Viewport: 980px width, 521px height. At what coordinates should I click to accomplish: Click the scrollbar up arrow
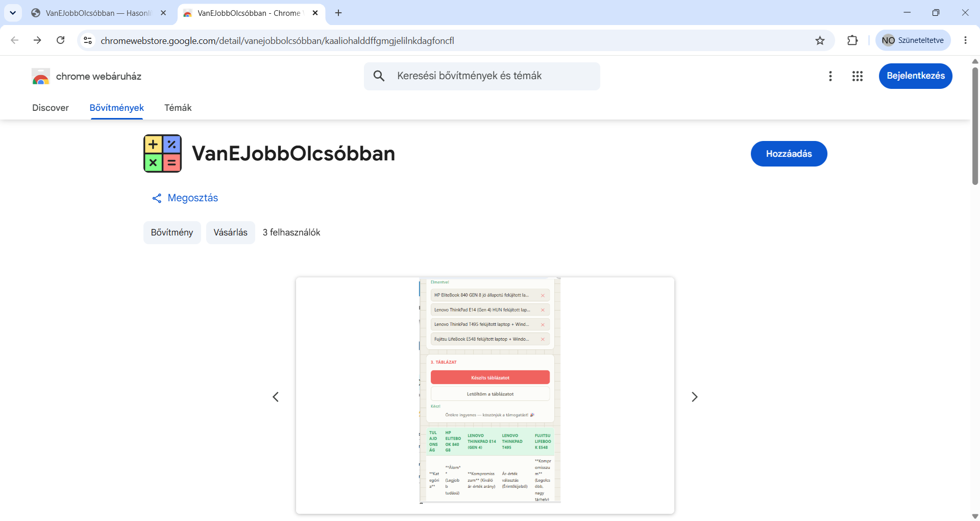(975, 61)
